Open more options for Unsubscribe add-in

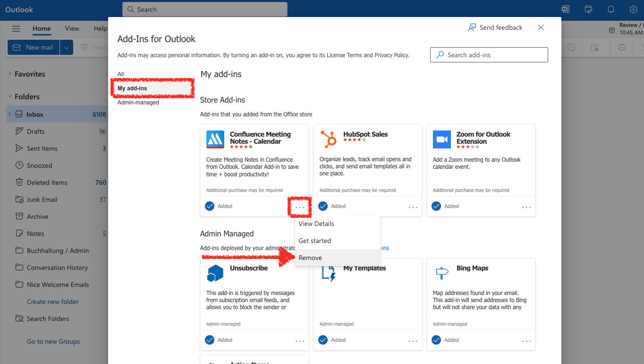click(x=300, y=341)
